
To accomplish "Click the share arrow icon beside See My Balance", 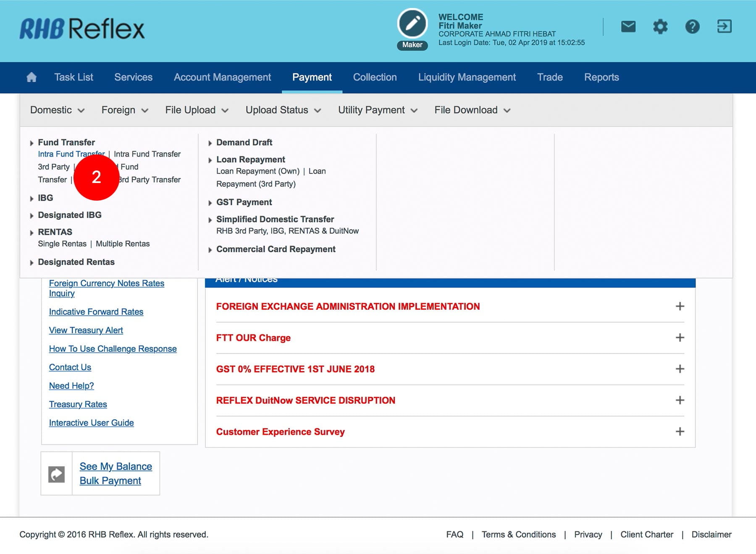I will coord(57,474).
